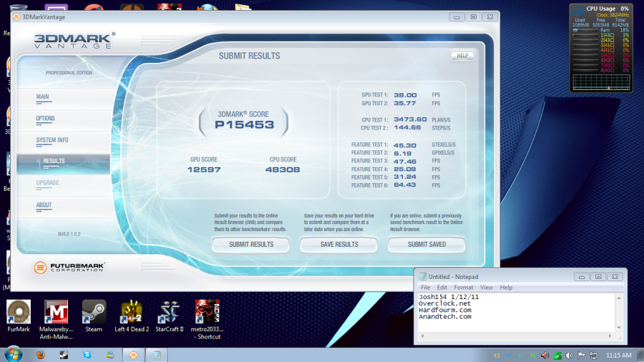Click the Windows Start orb
The height and width of the screenshot is (362, 644).
pos(13,354)
